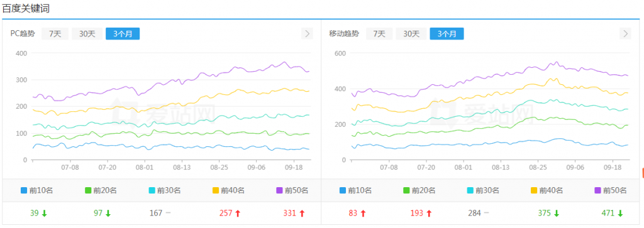644x228 pixels.
Task: Click the mobile value 193
Action: (417, 213)
